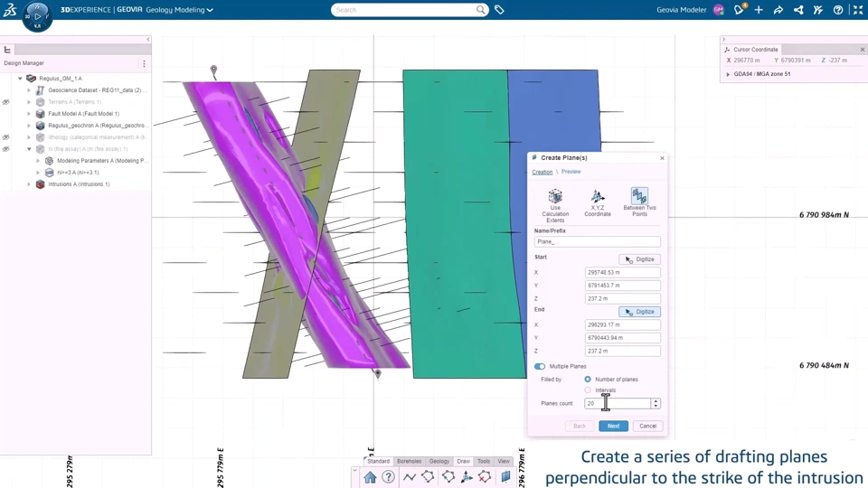Open help question mark in top bar
Screen dimensions: 868x488
[838, 10]
